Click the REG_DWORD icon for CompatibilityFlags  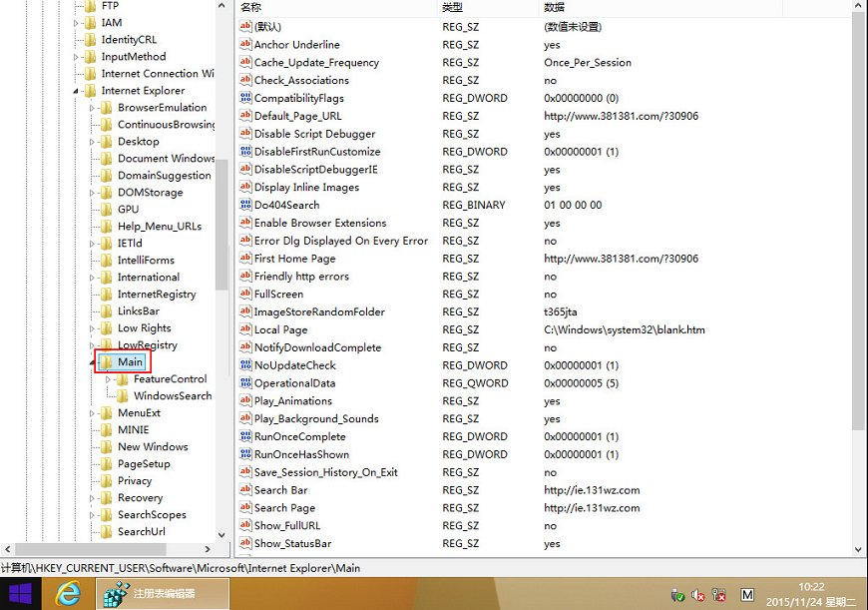[246, 98]
